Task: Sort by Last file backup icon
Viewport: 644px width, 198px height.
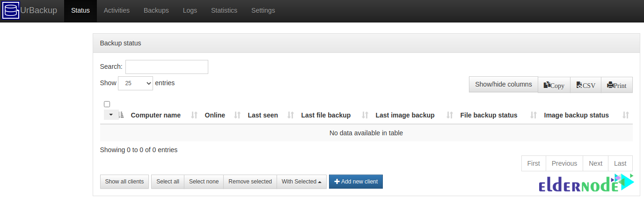Action: point(365,115)
